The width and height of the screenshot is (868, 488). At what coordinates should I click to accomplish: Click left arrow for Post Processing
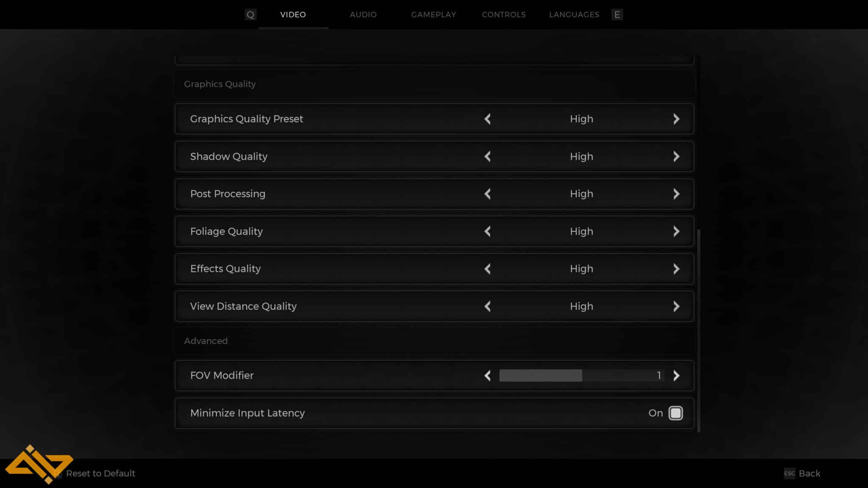coord(487,194)
